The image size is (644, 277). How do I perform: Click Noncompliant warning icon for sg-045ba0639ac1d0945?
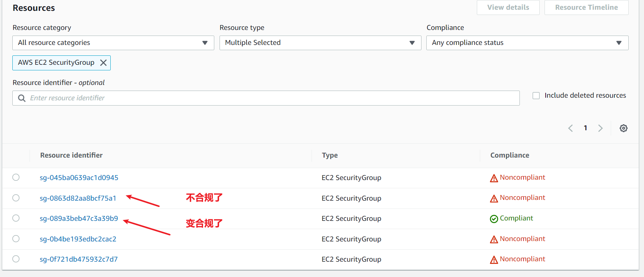pos(494,178)
